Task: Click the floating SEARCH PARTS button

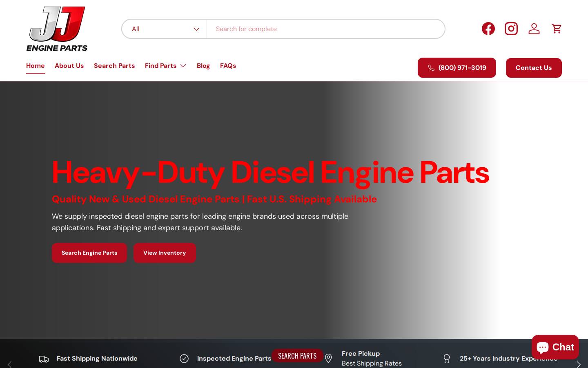Action: (297, 356)
